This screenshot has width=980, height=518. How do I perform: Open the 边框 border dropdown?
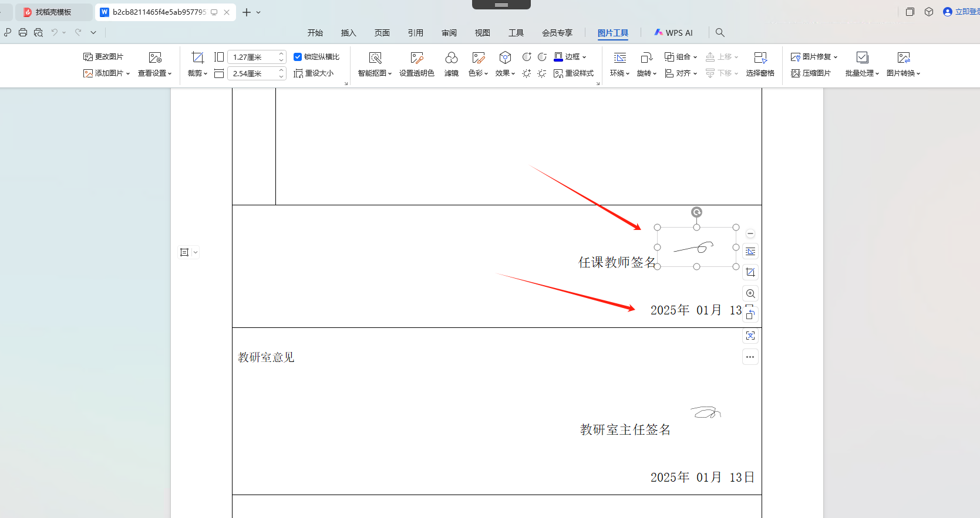(570, 57)
